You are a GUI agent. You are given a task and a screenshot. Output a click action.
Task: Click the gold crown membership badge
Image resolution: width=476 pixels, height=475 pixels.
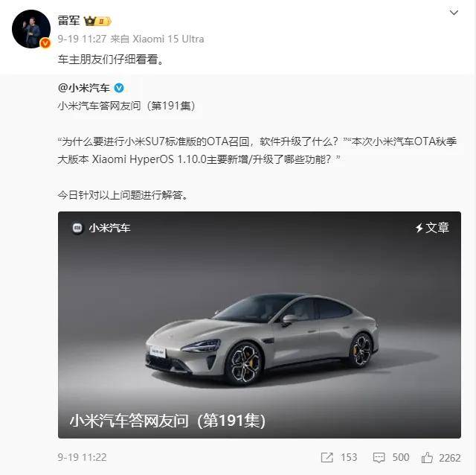click(97, 21)
